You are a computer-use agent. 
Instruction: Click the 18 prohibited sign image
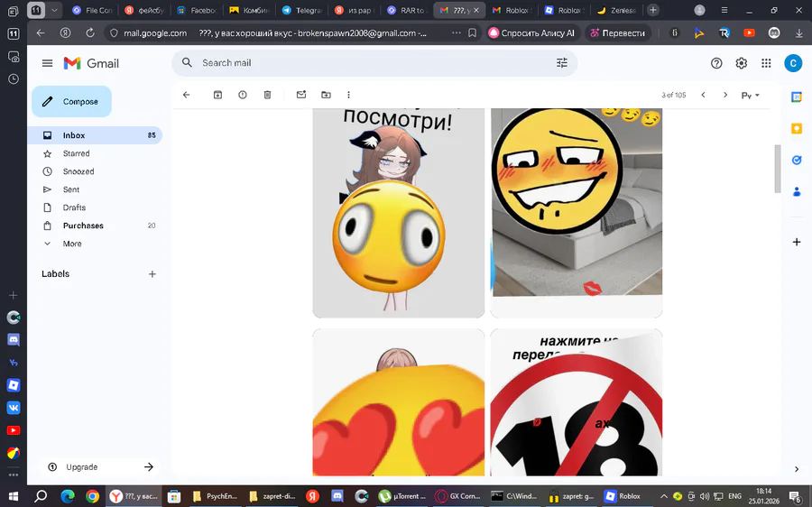pyautogui.click(x=577, y=402)
